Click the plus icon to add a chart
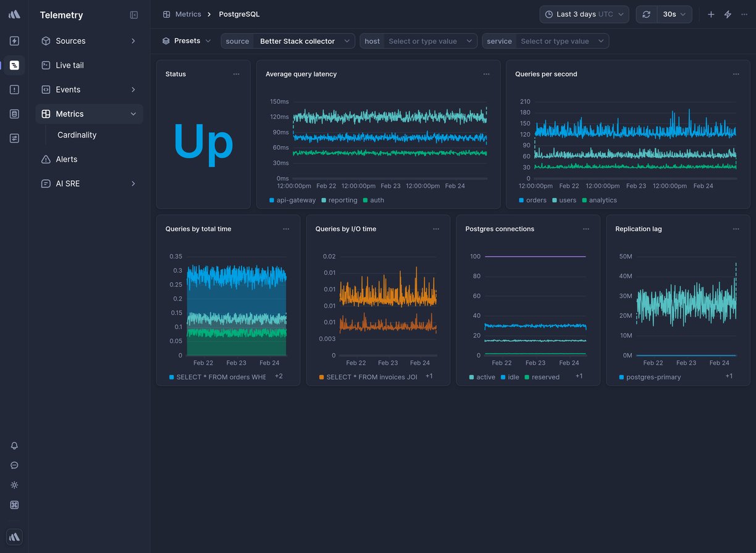This screenshot has width=756, height=553. [x=710, y=14]
